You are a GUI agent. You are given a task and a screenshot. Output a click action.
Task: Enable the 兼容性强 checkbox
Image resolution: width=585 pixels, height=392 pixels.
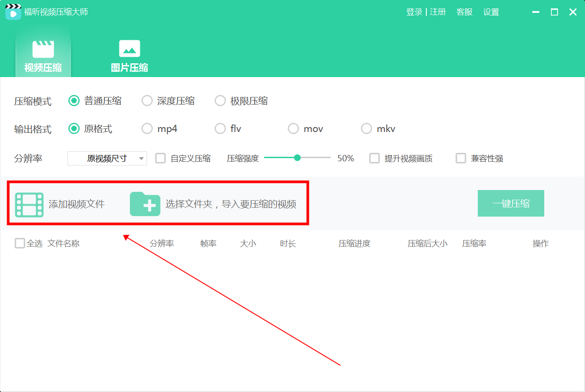461,158
